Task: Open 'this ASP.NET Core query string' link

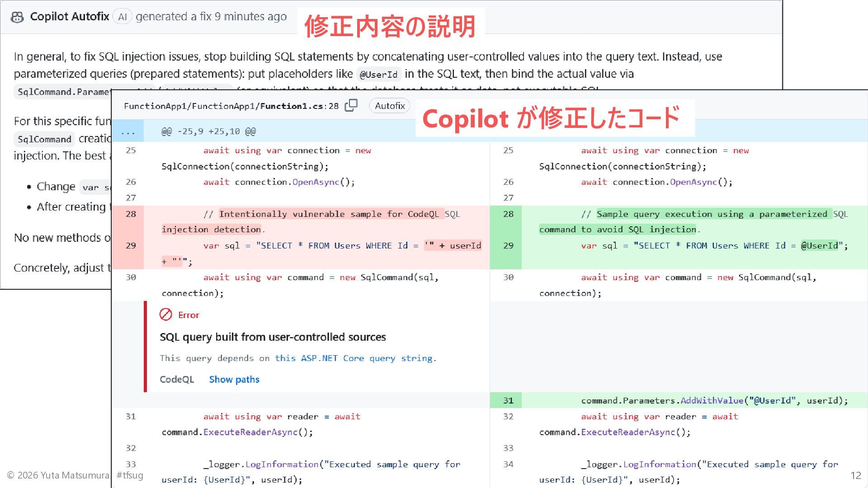Action: pos(354,358)
